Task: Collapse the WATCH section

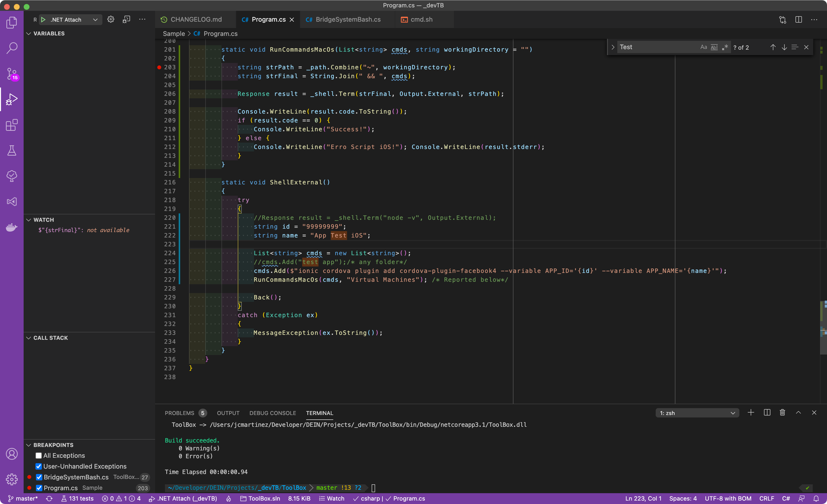Action: 29,220
